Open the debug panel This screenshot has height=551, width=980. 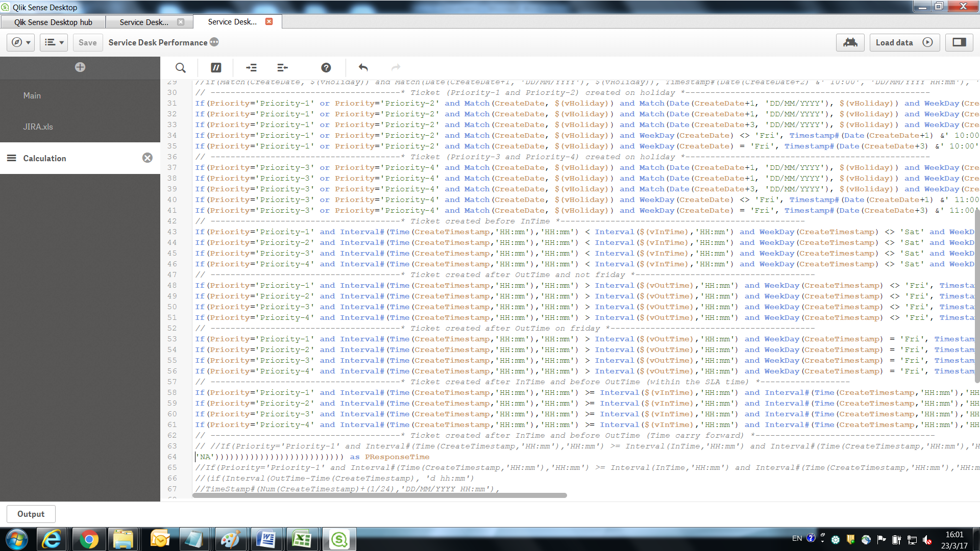[850, 42]
